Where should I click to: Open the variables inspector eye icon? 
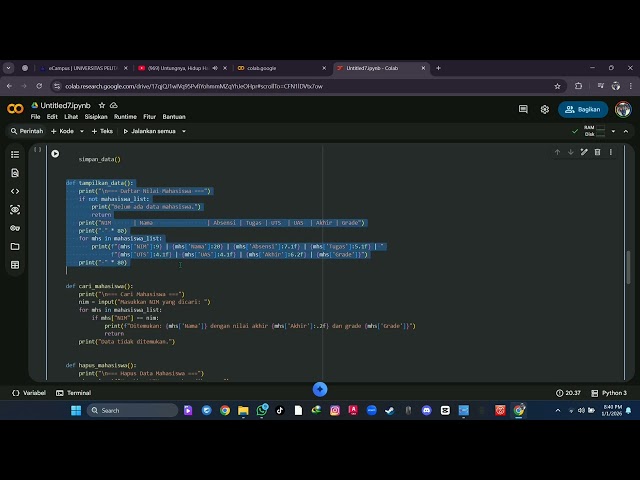15,209
